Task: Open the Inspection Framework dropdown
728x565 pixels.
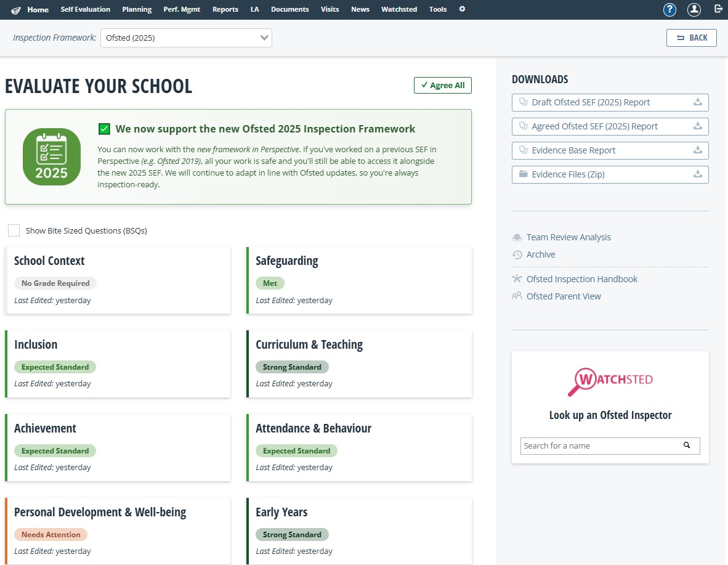Action: 186,38
